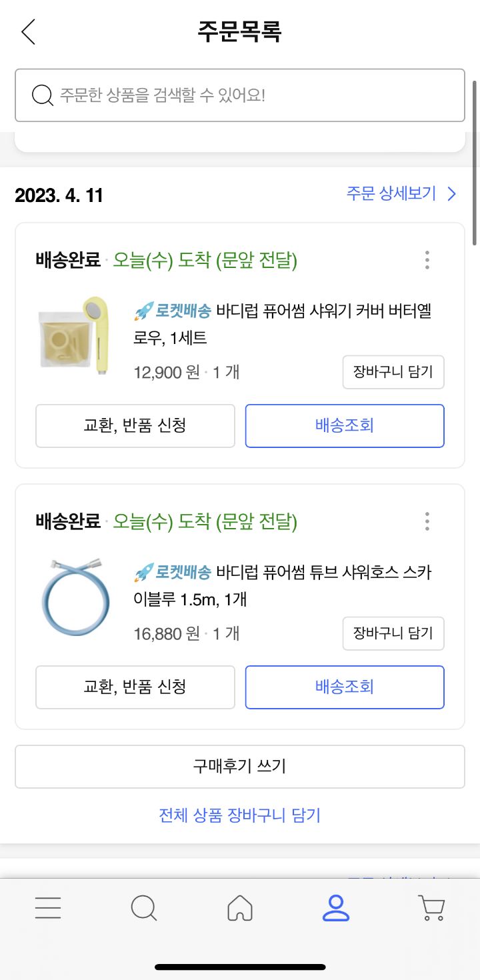Go to home via house icon
The width and height of the screenshot is (480, 980).
click(240, 907)
